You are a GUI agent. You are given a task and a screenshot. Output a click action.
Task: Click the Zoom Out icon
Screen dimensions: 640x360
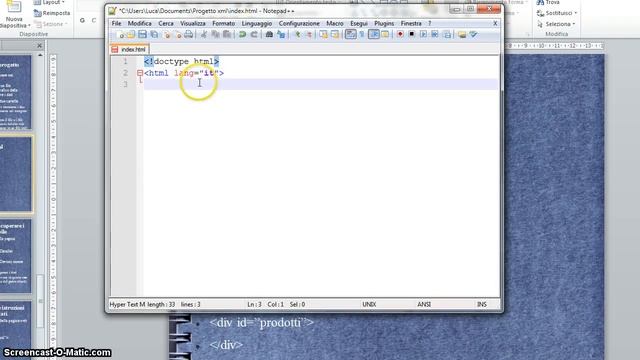coord(309,35)
